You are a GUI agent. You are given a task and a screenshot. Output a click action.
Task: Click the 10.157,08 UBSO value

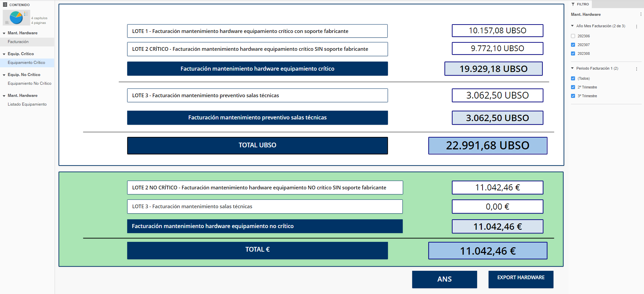[497, 31]
